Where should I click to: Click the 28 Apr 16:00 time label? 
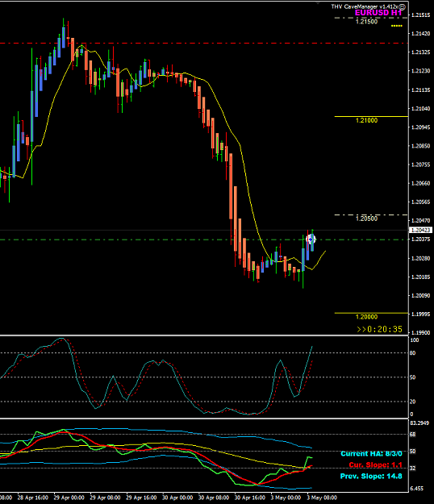tap(33, 498)
